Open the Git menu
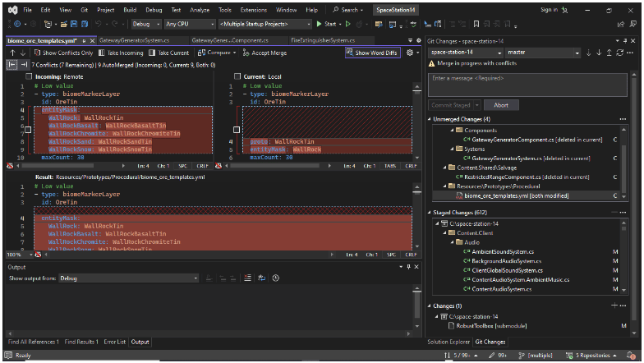This screenshot has width=644, height=363. 84,10
